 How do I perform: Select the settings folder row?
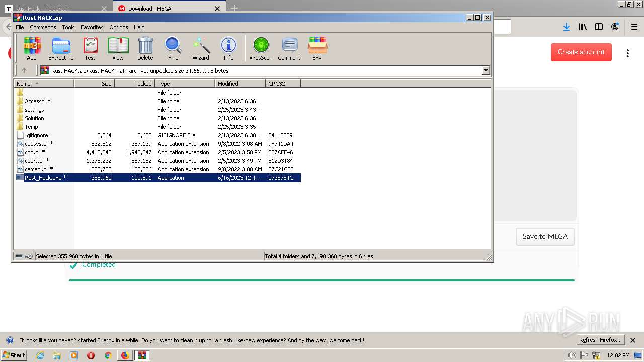(x=157, y=110)
